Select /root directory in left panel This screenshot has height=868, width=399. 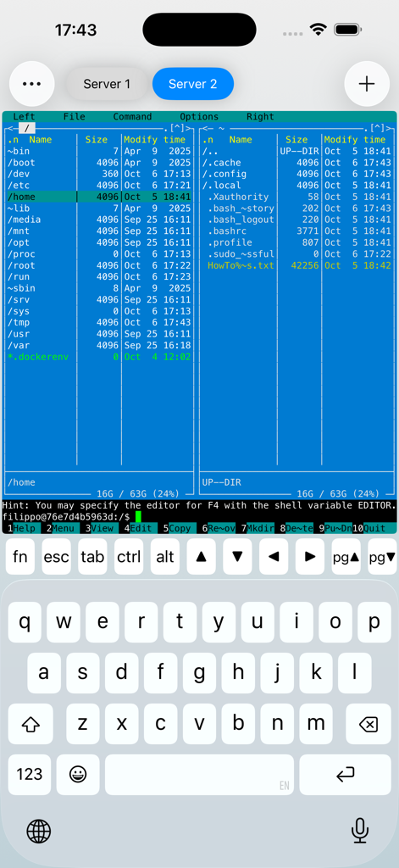point(98,265)
